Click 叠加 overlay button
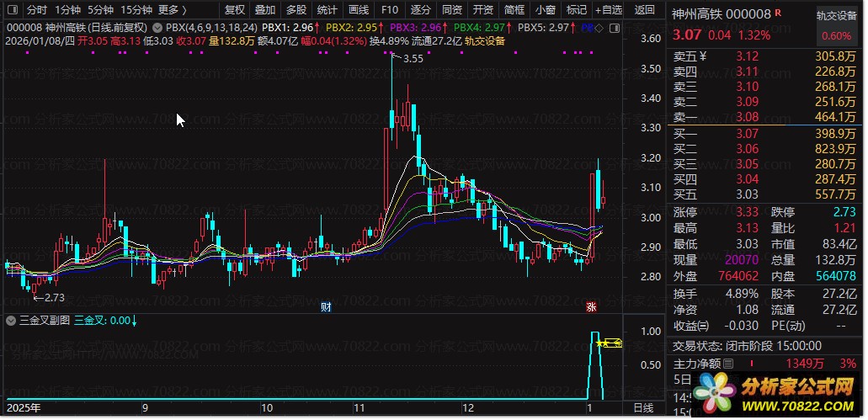The height and width of the screenshot is (420, 868). (x=265, y=9)
